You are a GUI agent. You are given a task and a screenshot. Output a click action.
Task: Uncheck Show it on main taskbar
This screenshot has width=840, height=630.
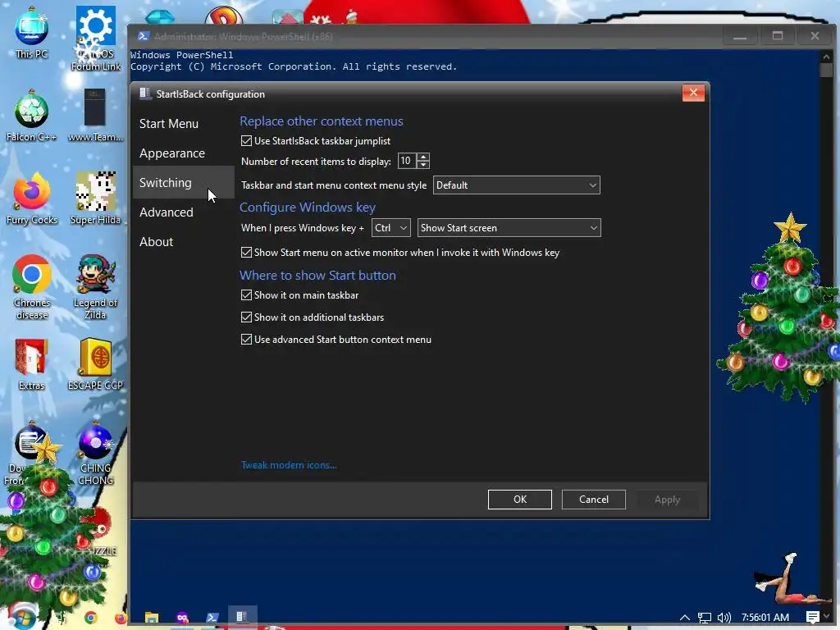click(x=246, y=295)
